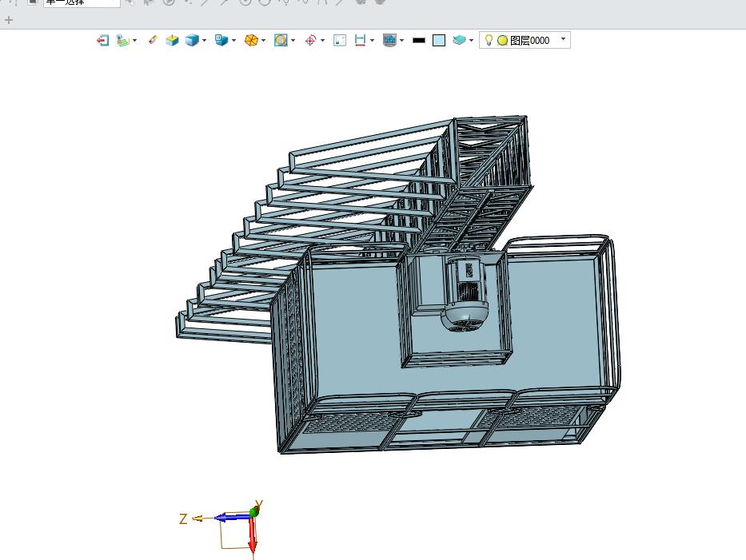The width and height of the screenshot is (746, 560).
Task: Click the red downward axis arrow of triad
Action: pos(253,534)
